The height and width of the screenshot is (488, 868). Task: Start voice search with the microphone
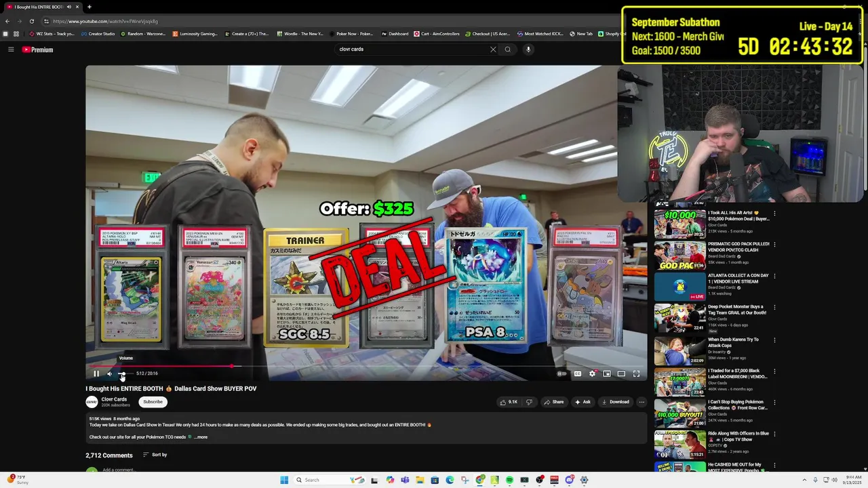[x=528, y=49]
